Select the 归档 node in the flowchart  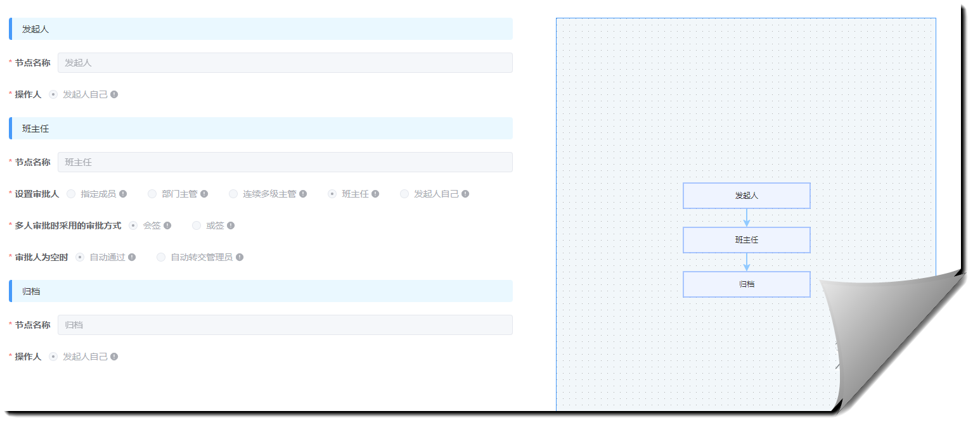point(747,284)
